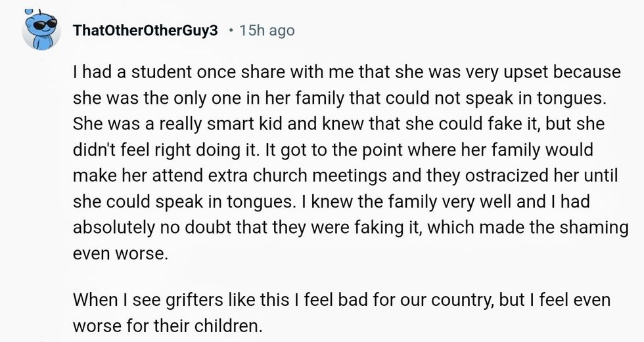644x342 pixels.
Task: Click the "15h ago" comment timestamp
Action: [x=267, y=30]
